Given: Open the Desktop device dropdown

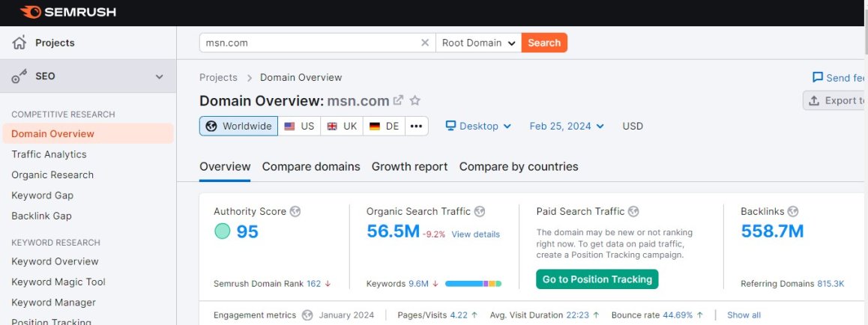Looking at the screenshot, I should click(x=478, y=126).
